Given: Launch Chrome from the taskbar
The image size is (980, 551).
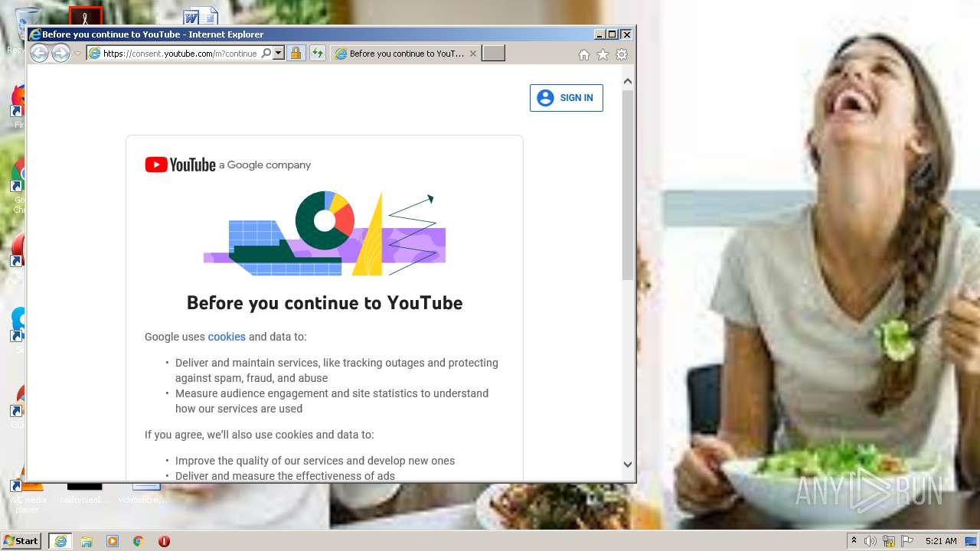Looking at the screenshot, I should pos(139,541).
